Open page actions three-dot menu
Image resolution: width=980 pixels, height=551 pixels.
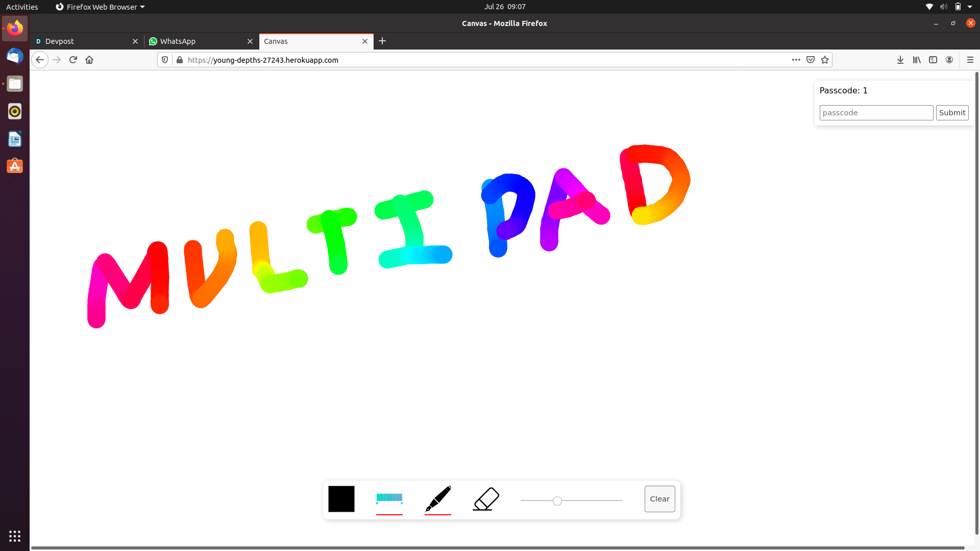(796, 60)
